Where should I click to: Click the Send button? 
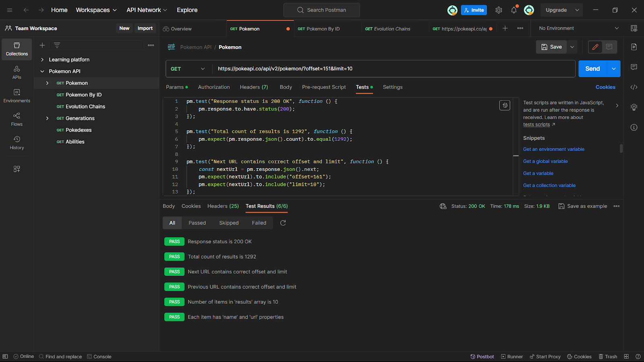coord(592,69)
